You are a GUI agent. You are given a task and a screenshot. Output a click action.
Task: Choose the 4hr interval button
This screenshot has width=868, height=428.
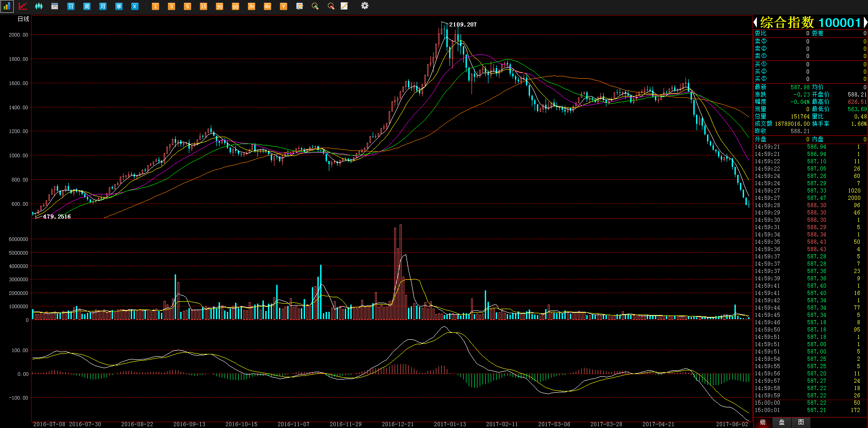(268, 6)
